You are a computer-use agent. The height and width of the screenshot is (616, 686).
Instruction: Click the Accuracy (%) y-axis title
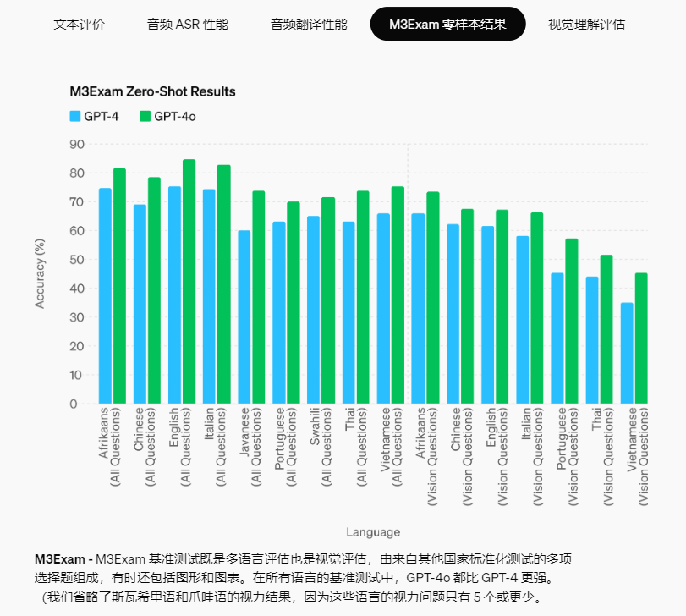[x=40, y=273]
